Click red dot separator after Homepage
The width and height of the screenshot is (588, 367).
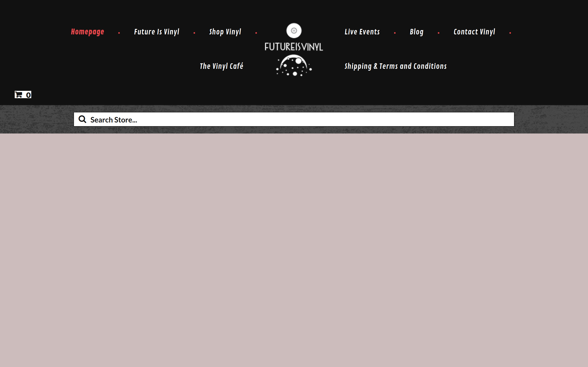(x=119, y=33)
